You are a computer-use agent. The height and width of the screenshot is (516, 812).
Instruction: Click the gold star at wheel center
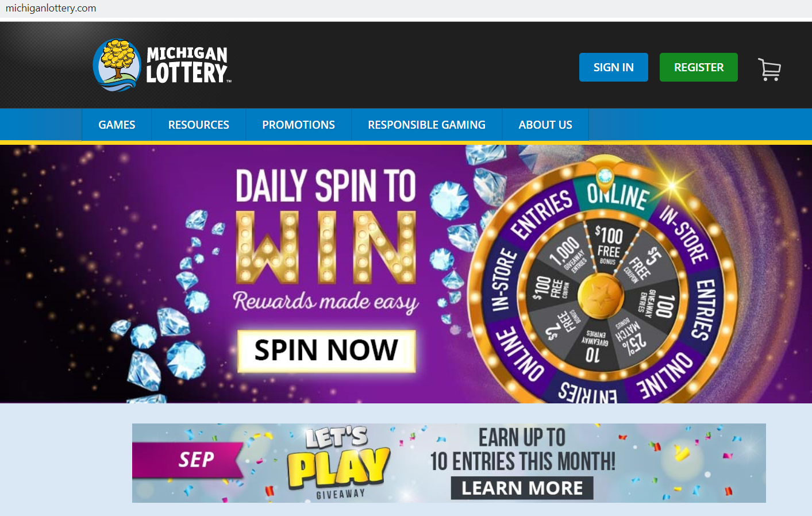(x=601, y=294)
